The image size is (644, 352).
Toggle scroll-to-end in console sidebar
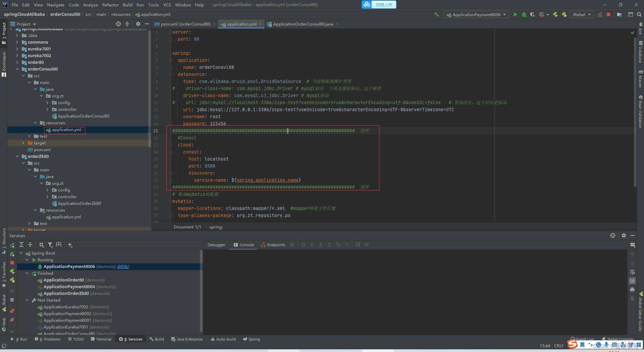[632, 281]
